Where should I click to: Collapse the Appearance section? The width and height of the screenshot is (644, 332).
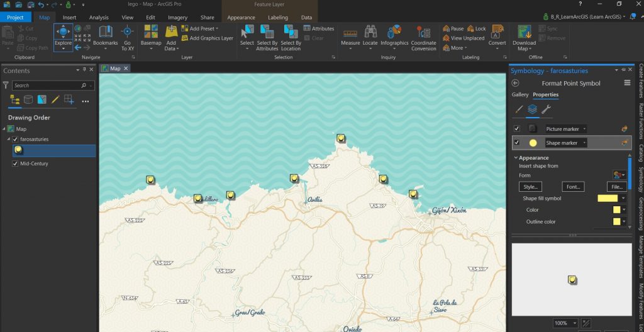coord(516,158)
